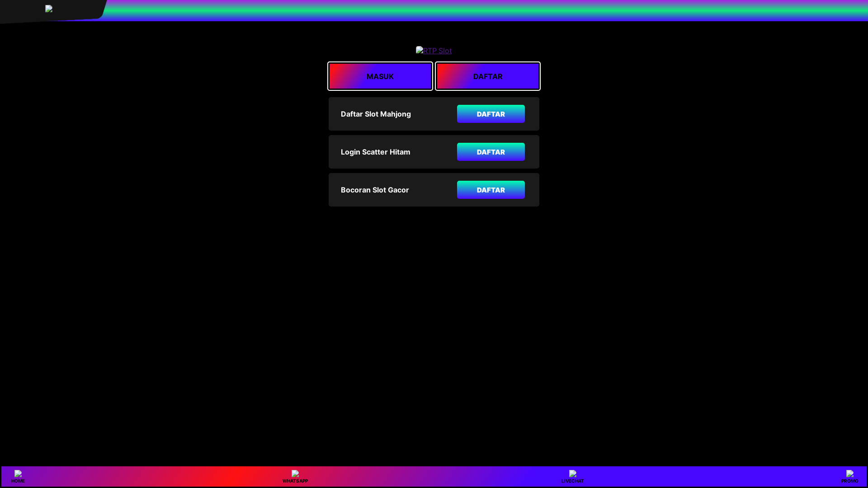Image resolution: width=868 pixels, height=488 pixels.
Task: Click the Home icon in bottom bar
Action: [x=18, y=474]
